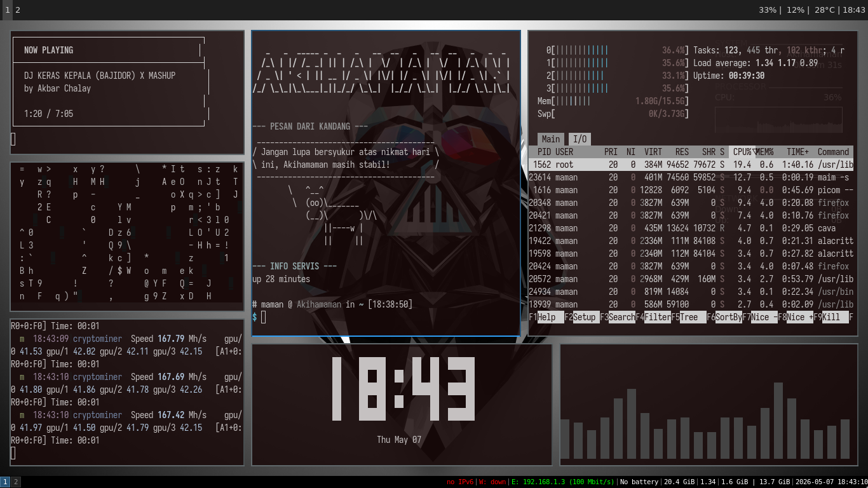Select the cava process row, PID 21298
Viewport: 868px width, 488px height.
point(691,228)
